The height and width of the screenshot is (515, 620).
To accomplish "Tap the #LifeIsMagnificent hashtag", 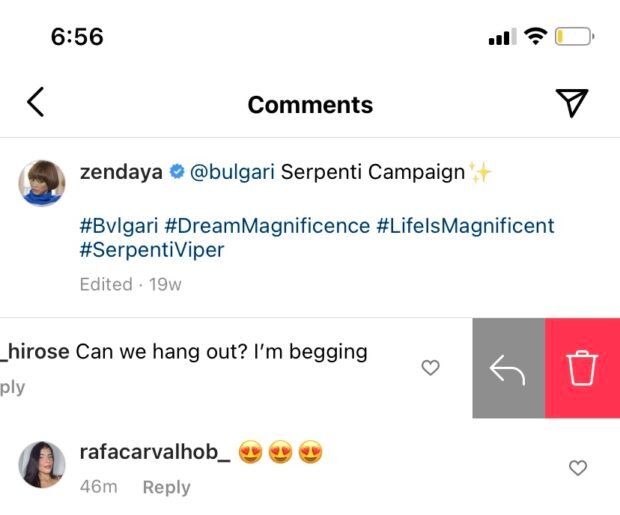I will click(x=465, y=226).
